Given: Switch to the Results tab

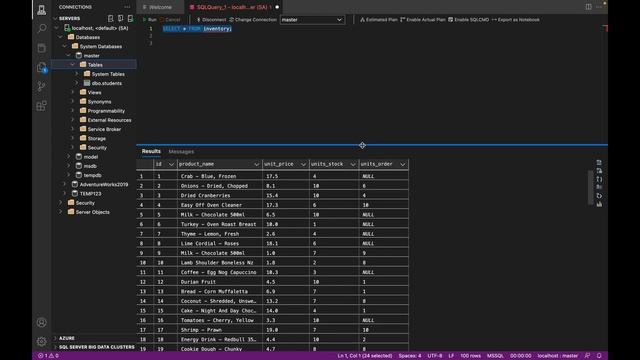Looking at the screenshot, I should (151, 151).
